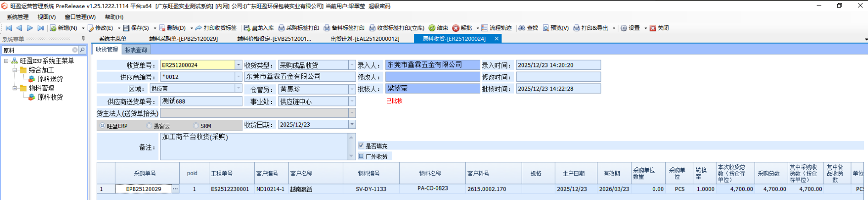868x200 pixels.
Task: Clear the menu search box text
Action: coord(75,50)
